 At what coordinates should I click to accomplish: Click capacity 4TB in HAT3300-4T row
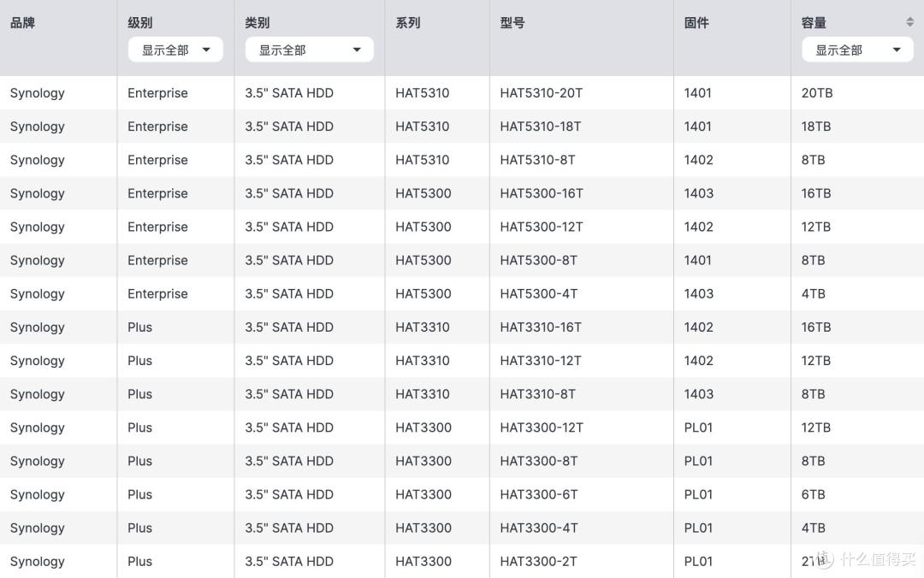[814, 528]
